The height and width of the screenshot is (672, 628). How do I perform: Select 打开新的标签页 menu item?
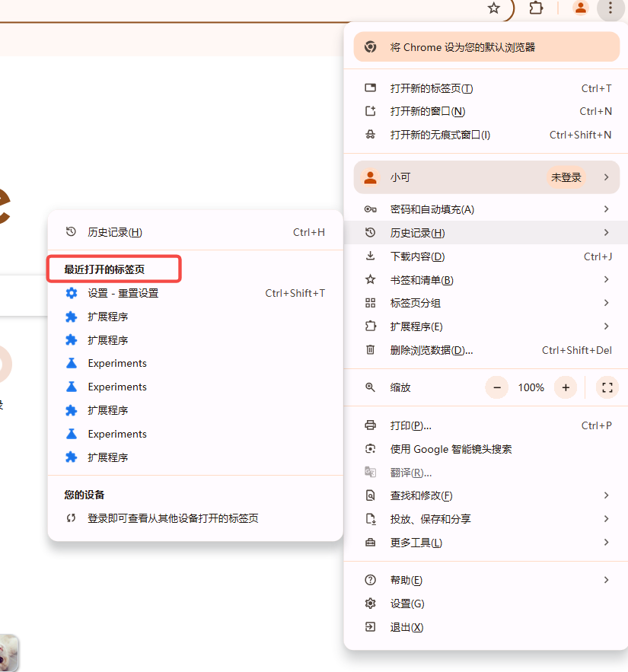point(486,88)
